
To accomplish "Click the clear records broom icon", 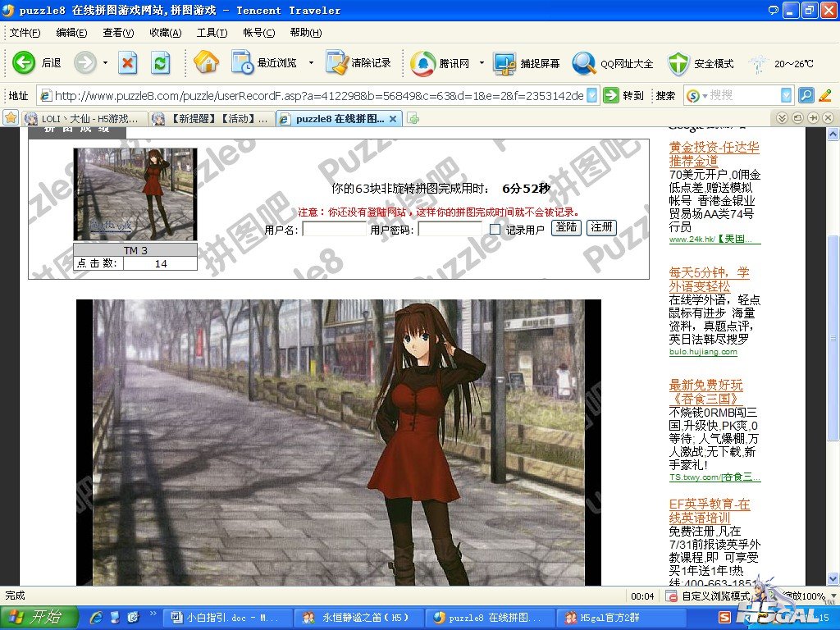I will 336,62.
